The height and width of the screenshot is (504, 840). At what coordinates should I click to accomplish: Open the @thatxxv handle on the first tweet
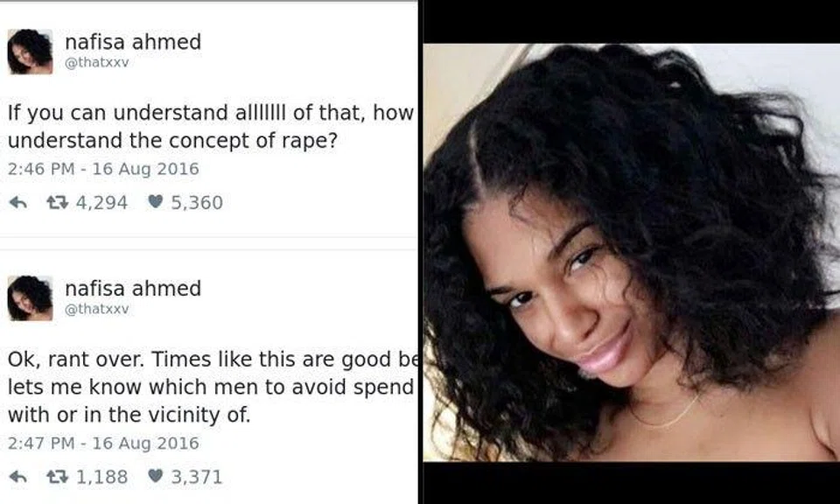pos(97,62)
